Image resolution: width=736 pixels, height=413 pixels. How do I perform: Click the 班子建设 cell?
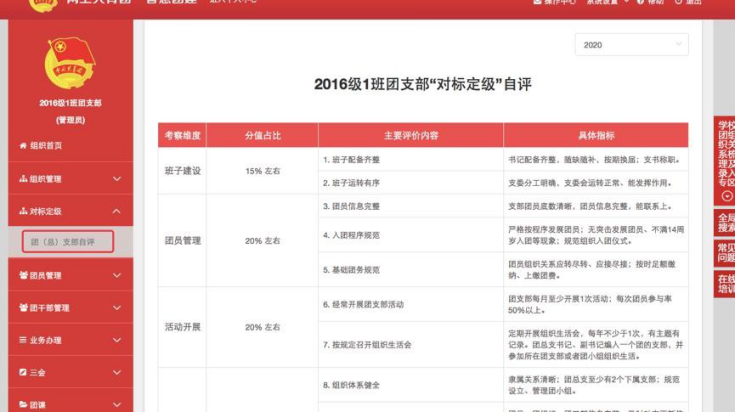tap(182, 171)
